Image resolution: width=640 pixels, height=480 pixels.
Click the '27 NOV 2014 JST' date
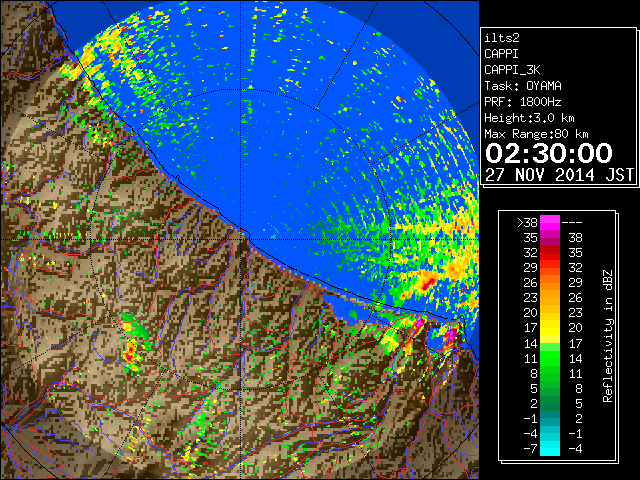[x=559, y=175]
